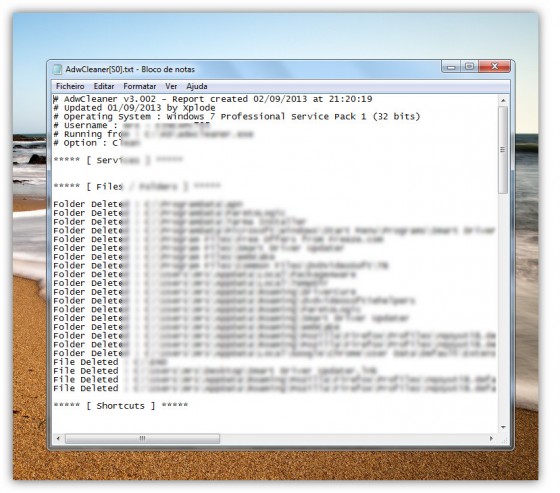
Task: Maximize the Bloco de notas window
Action: [x=470, y=66]
